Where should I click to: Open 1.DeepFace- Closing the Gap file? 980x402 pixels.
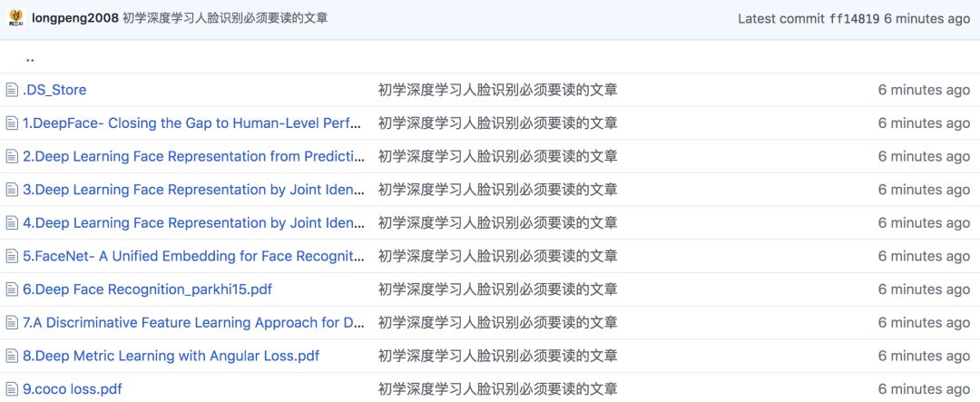point(192,123)
